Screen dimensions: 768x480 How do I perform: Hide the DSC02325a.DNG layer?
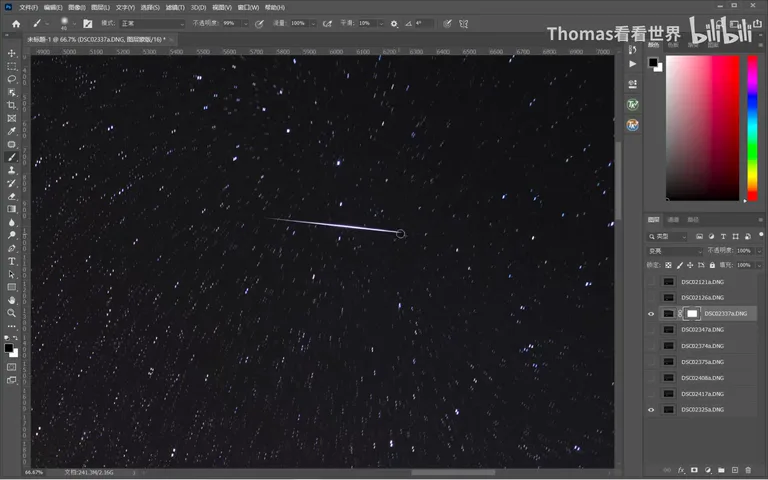point(651,410)
